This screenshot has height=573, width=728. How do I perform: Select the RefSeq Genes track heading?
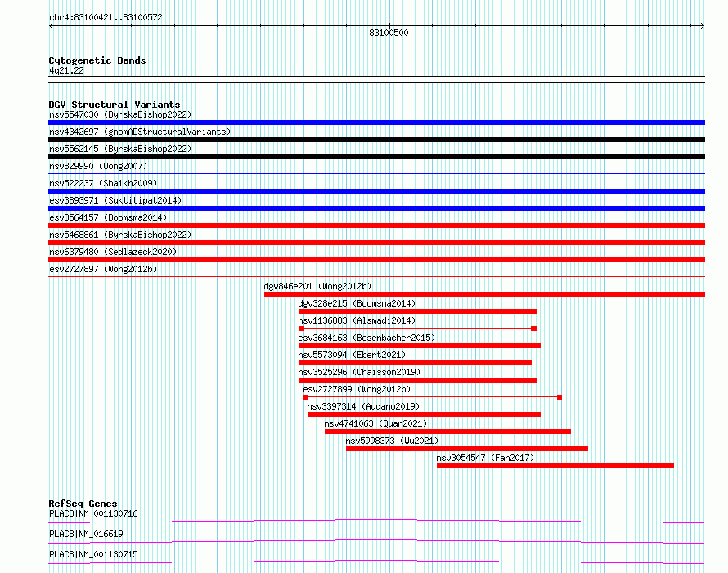pyautogui.click(x=83, y=504)
